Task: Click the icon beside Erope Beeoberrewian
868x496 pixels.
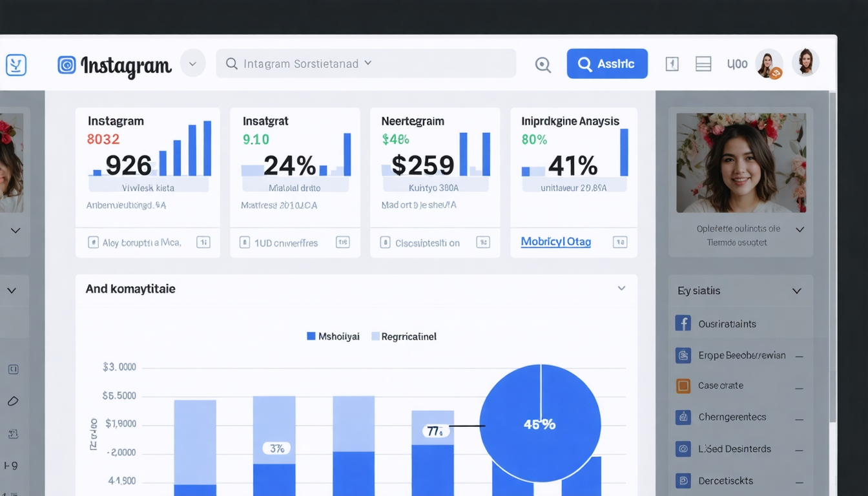Action: [683, 355]
